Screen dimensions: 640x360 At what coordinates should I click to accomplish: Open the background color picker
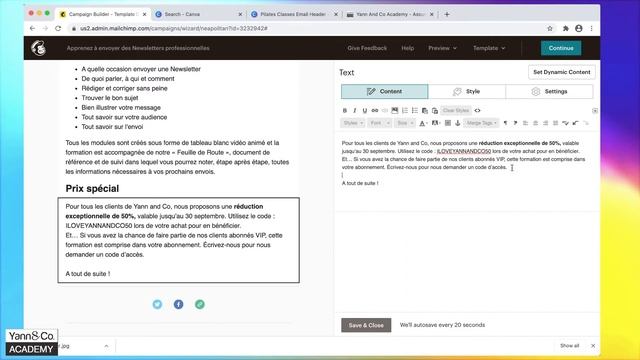pos(436,123)
